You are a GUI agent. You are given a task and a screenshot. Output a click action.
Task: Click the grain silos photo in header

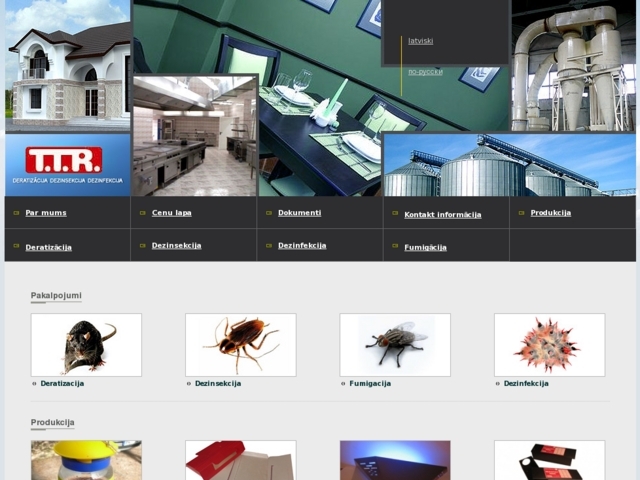tap(509, 165)
